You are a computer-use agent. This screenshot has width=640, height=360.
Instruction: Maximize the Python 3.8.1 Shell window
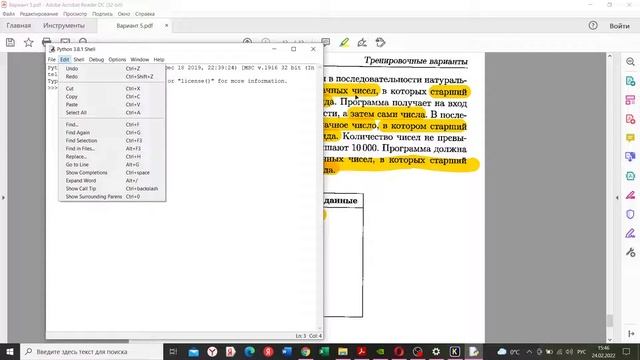point(293,49)
